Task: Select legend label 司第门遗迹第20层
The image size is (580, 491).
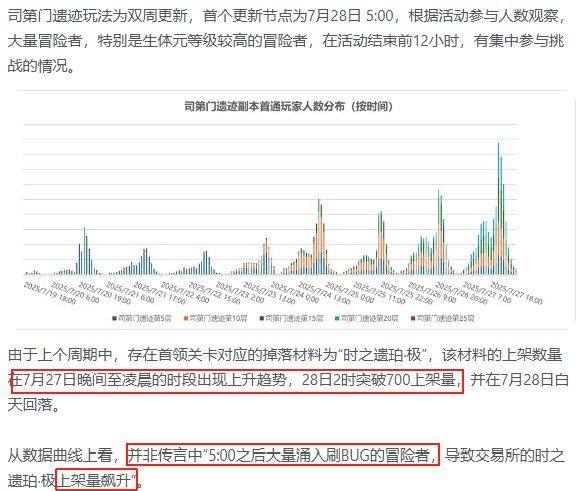Action: [370, 318]
